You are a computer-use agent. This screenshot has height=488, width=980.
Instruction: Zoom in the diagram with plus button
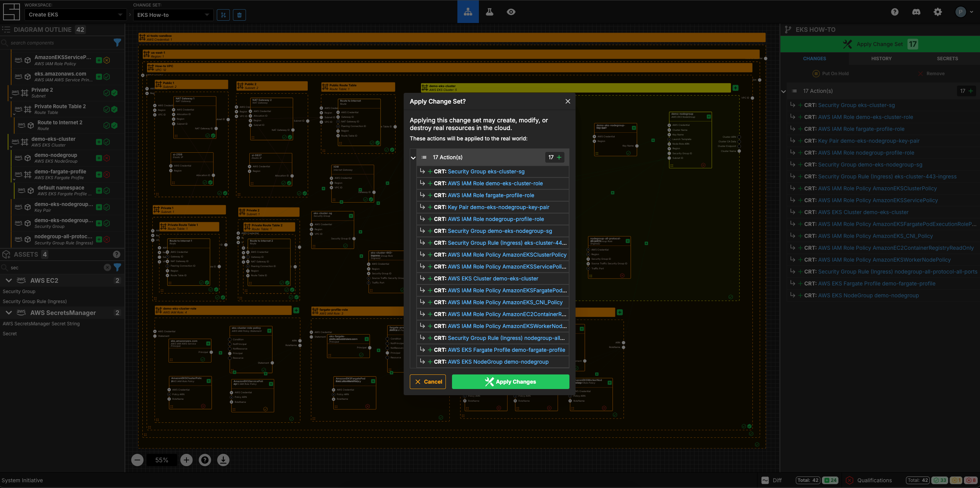tap(186, 460)
